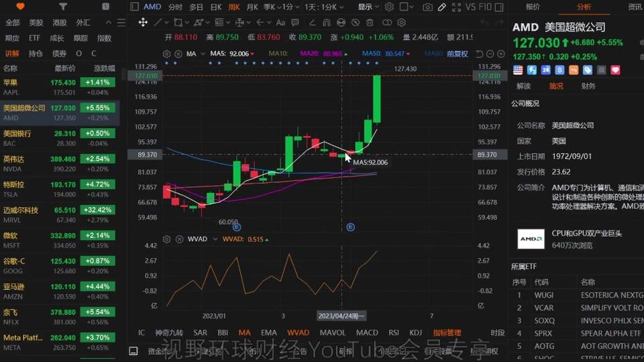
Task: Select the 美股 US stocks category
Action: (x=36, y=23)
